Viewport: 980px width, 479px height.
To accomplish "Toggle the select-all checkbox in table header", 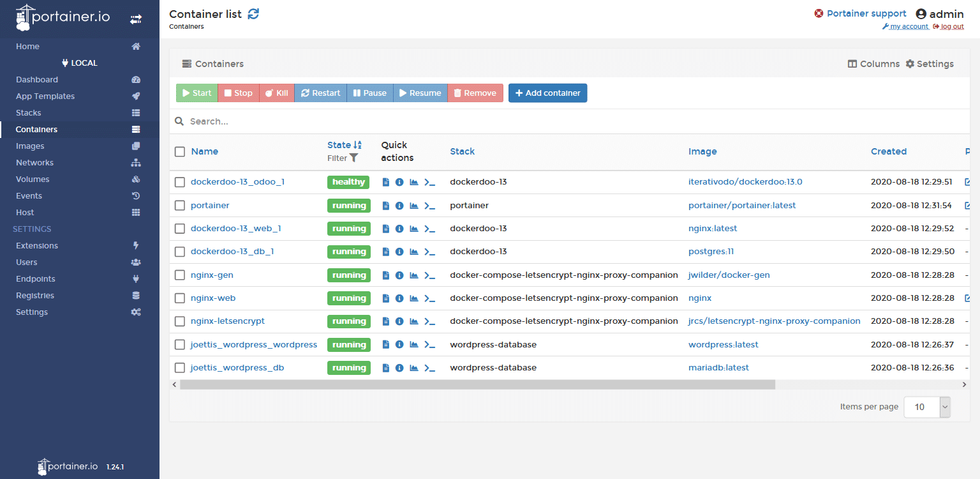I will tap(180, 151).
